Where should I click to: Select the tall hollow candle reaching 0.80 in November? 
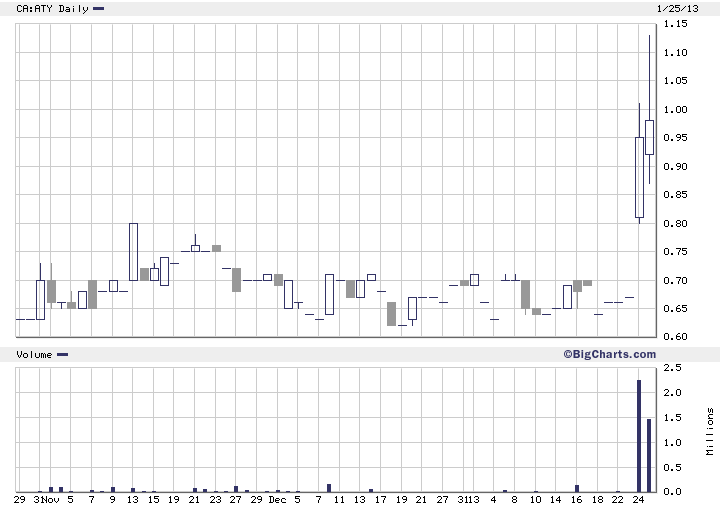pyautogui.click(x=133, y=252)
